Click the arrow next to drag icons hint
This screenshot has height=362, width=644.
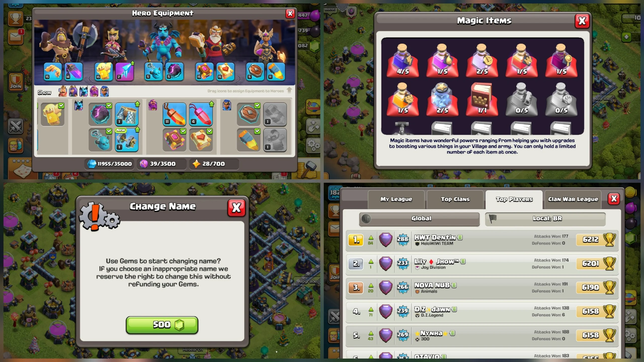pos(289,90)
